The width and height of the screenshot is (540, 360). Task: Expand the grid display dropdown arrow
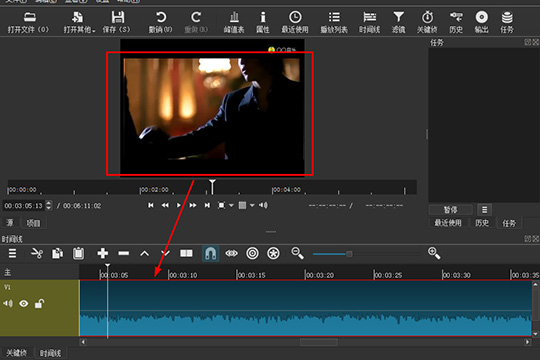(252, 205)
